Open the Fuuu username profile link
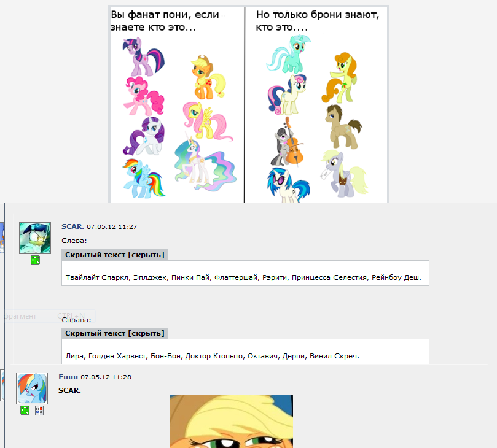The image size is (497, 448). point(68,377)
